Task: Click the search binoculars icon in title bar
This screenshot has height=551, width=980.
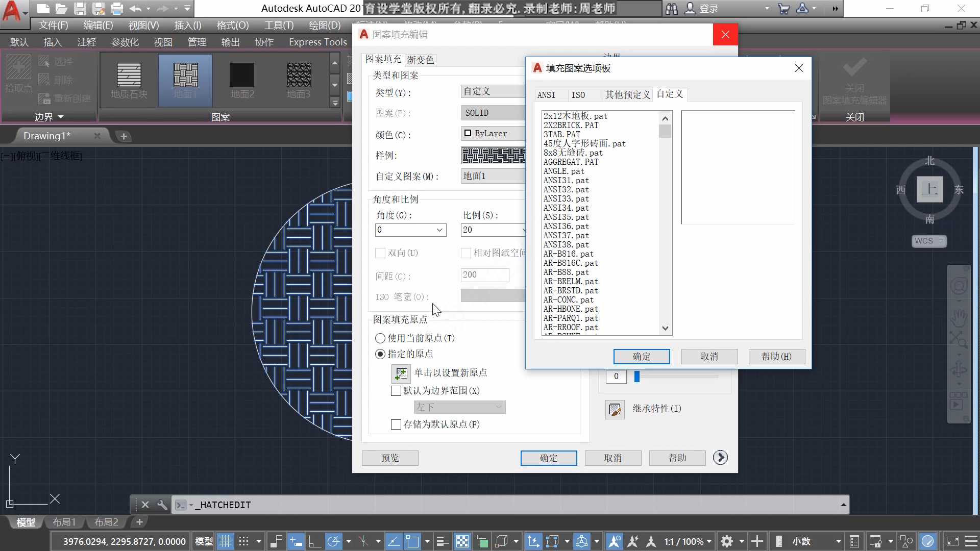Action: [672, 9]
